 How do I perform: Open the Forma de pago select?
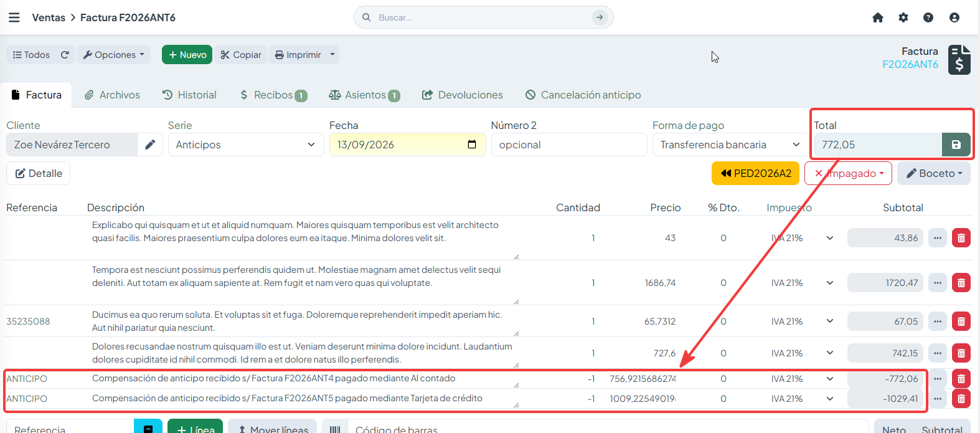tap(730, 145)
